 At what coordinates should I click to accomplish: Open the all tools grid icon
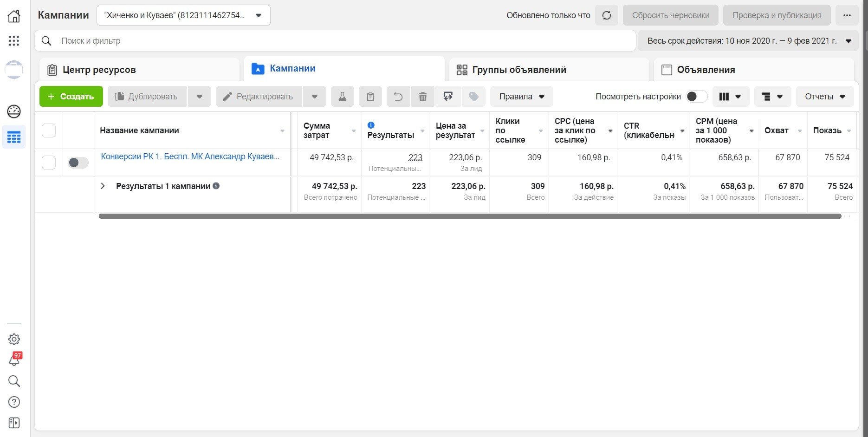14,41
